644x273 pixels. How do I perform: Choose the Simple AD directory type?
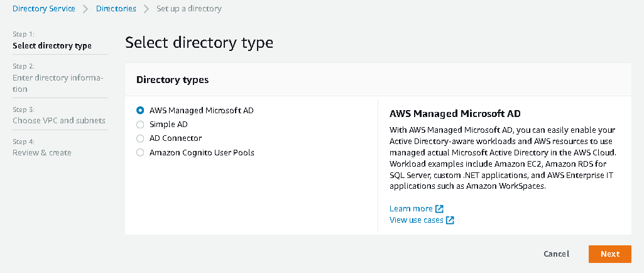140,125
